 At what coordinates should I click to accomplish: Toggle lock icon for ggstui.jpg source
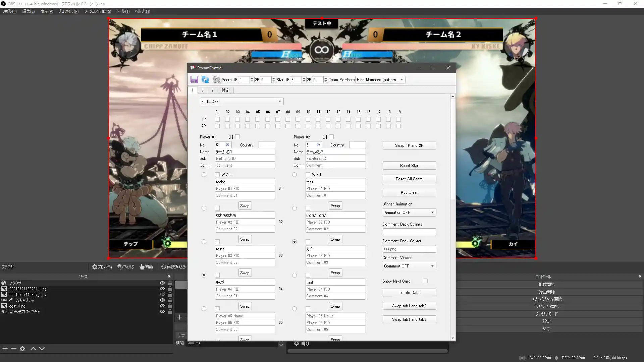pos(170,306)
